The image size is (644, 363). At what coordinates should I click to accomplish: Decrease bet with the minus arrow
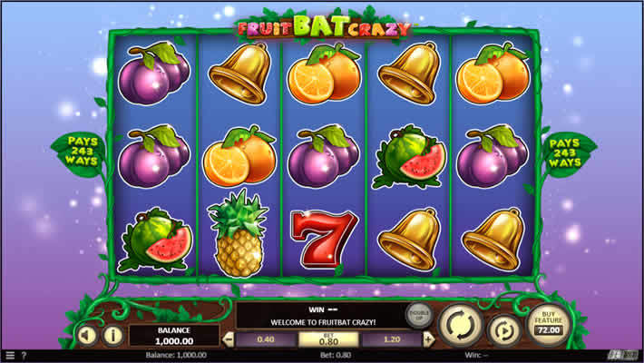pyautogui.click(x=229, y=339)
